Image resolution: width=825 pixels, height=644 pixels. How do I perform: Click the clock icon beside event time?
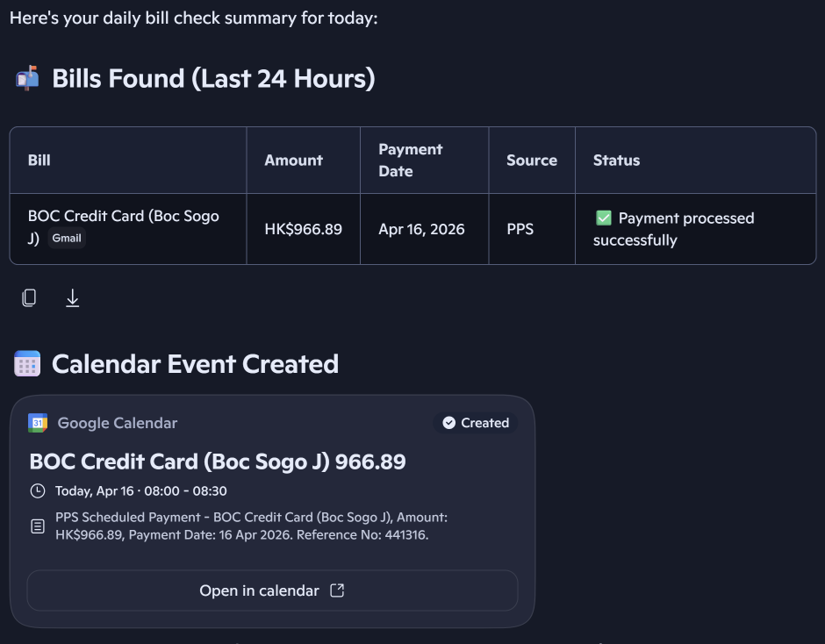(x=37, y=491)
